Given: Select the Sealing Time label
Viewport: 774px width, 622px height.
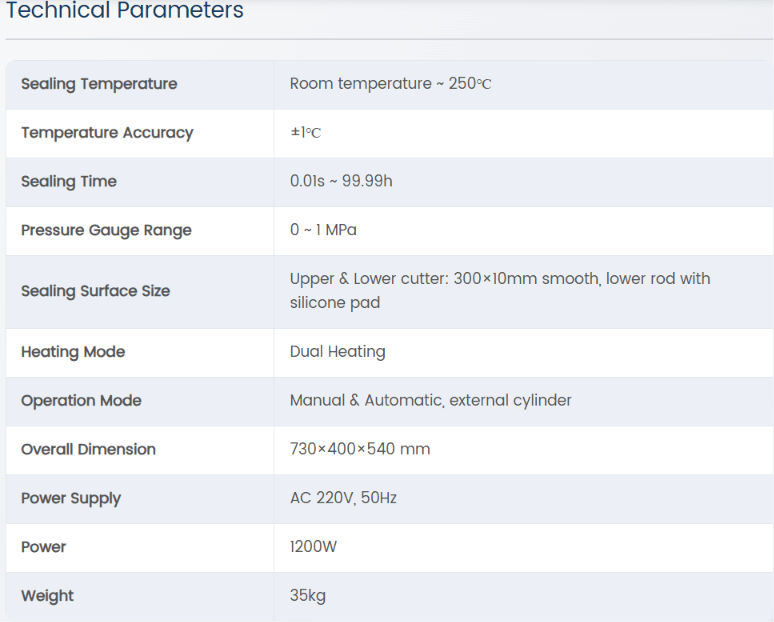Looking at the screenshot, I should [69, 182].
